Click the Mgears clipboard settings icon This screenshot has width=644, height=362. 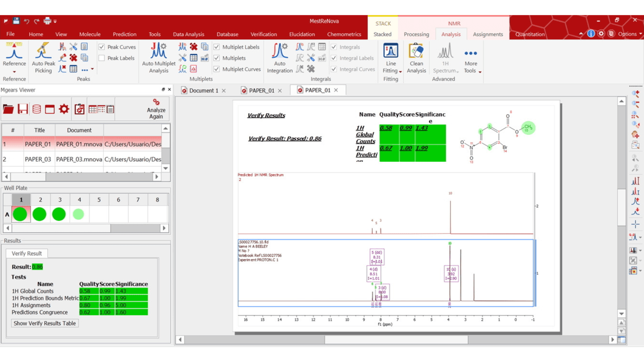coord(79,109)
